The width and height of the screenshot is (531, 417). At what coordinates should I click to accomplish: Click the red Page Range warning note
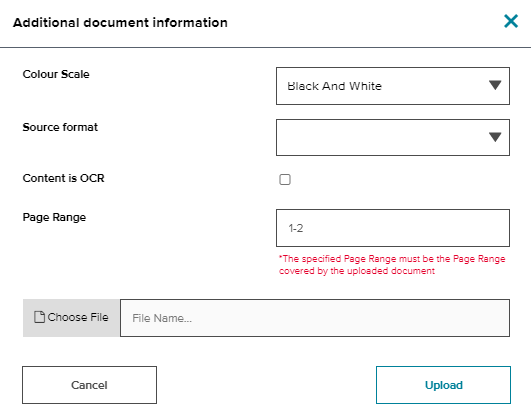tap(392, 265)
